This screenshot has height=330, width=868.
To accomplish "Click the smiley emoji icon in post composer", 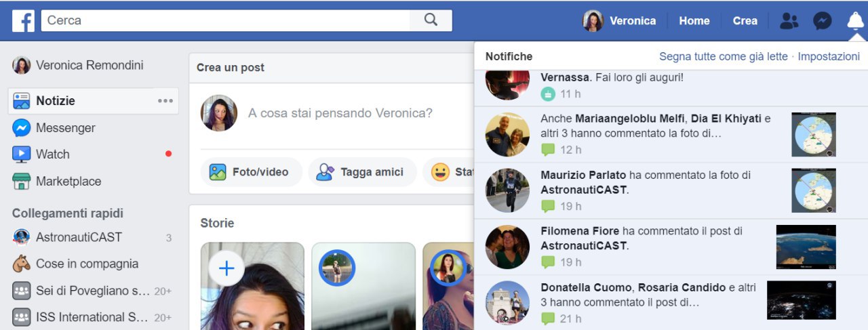I will 441,172.
